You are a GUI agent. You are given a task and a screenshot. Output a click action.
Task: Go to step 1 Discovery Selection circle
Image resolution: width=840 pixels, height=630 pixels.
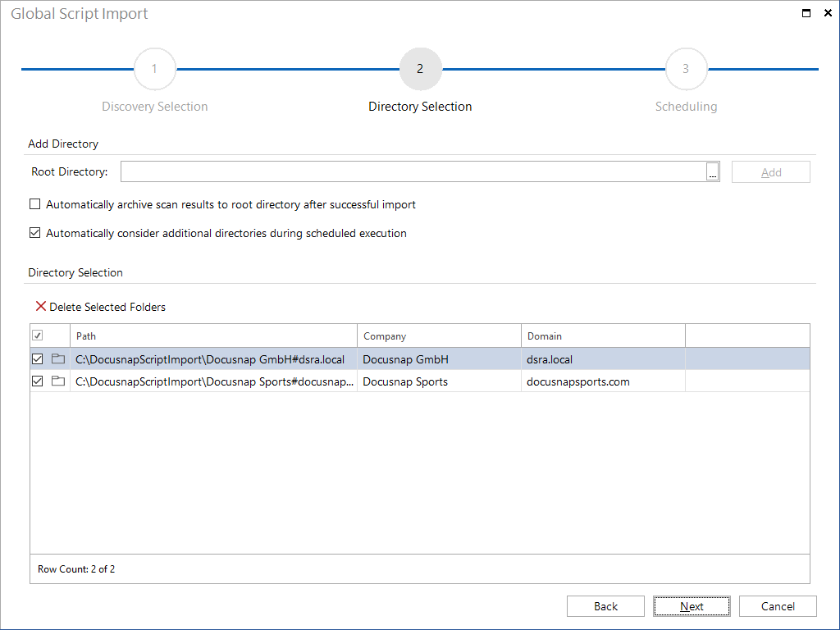click(154, 69)
